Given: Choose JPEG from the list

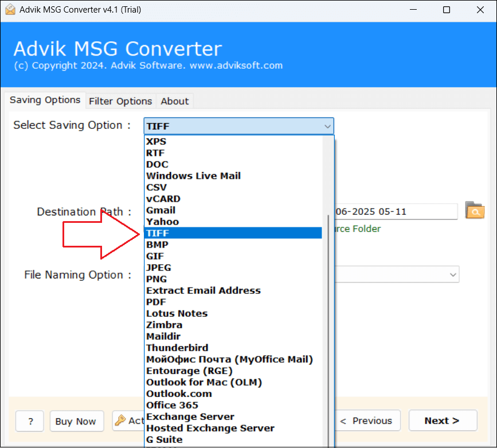Looking at the screenshot, I should pyautogui.click(x=233, y=268).
